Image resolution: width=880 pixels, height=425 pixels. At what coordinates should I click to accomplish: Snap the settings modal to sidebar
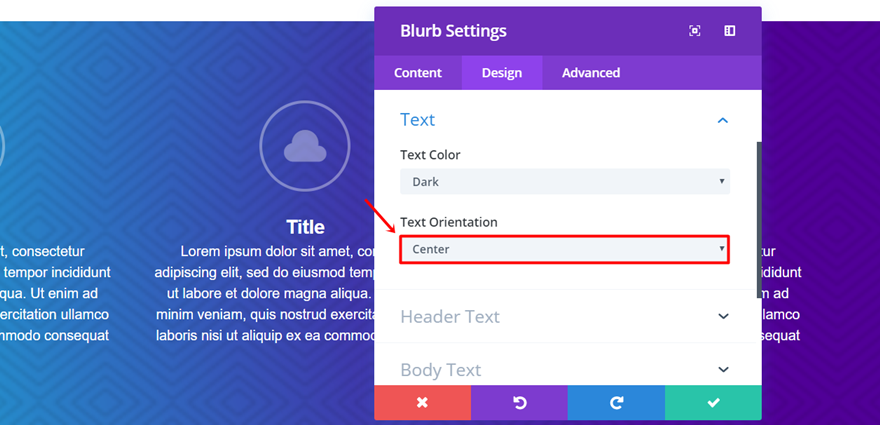click(730, 31)
